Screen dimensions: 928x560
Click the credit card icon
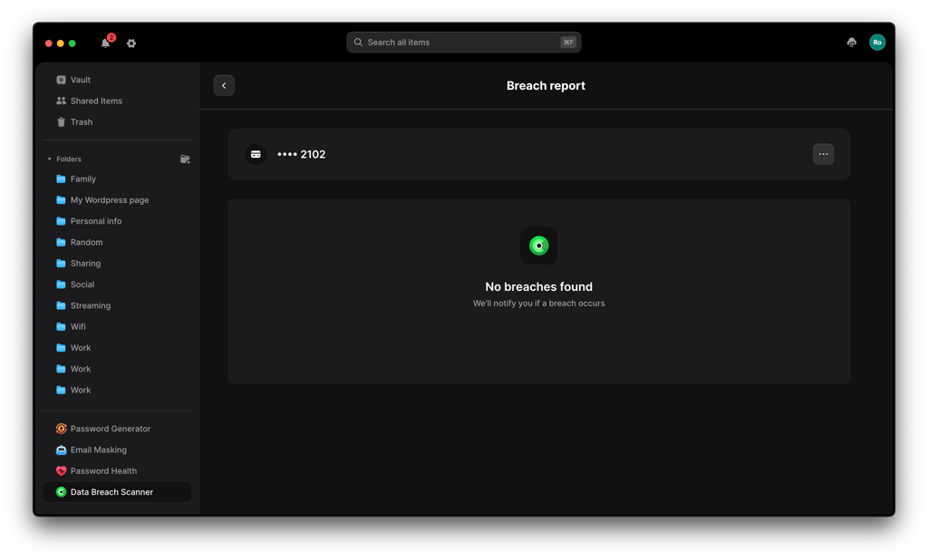click(256, 154)
